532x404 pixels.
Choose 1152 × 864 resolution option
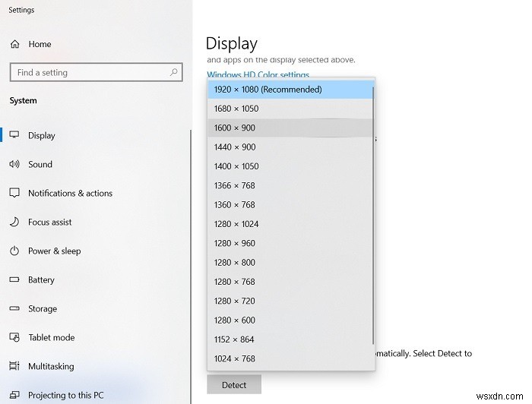[290, 339]
